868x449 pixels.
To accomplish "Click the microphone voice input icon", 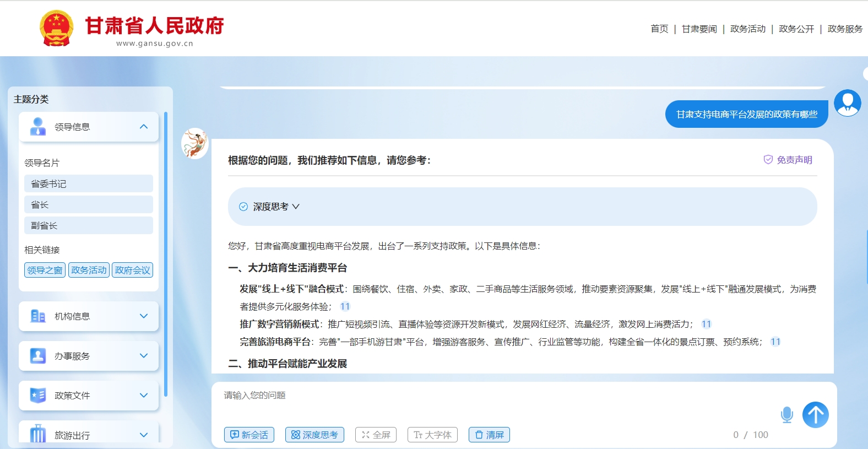I will click(x=786, y=415).
